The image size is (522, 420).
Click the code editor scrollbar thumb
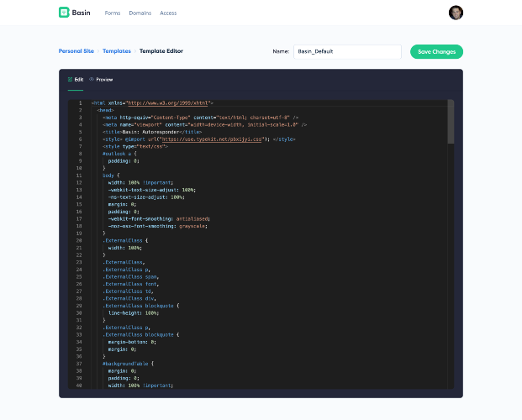click(x=451, y=122)
